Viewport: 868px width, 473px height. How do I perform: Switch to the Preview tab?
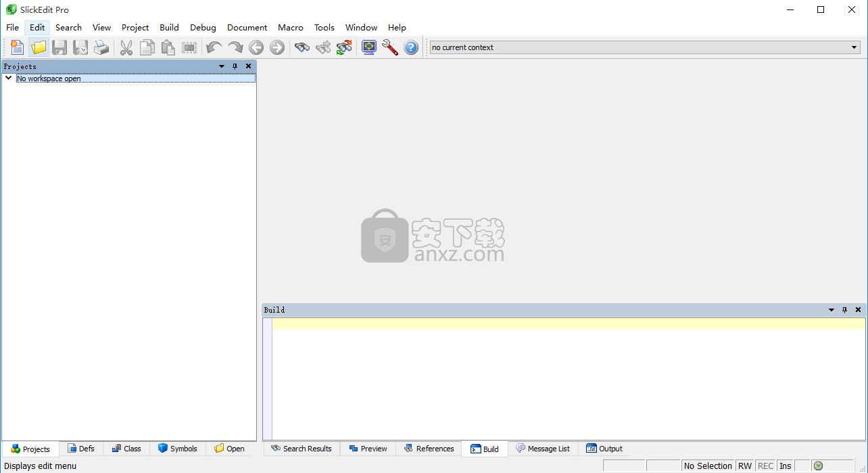click(x=368, y=449)
